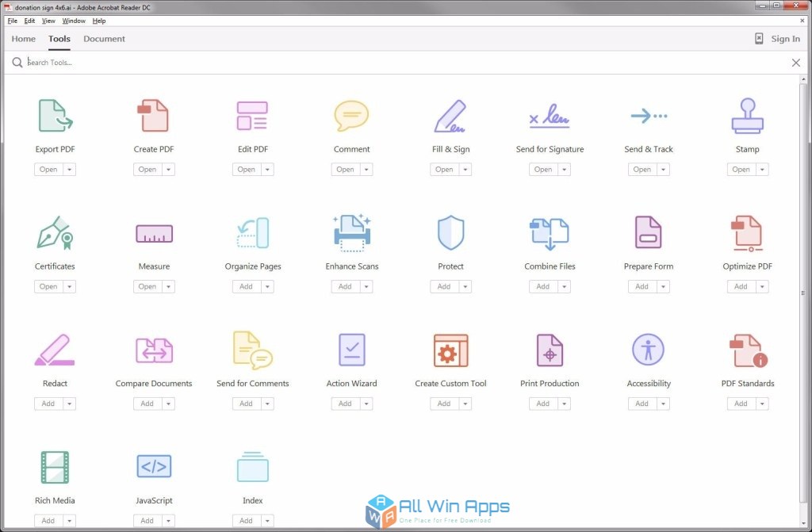Click the Accessibility figure icon
This screenshot has height=532, width=812.
coord(649,350)
